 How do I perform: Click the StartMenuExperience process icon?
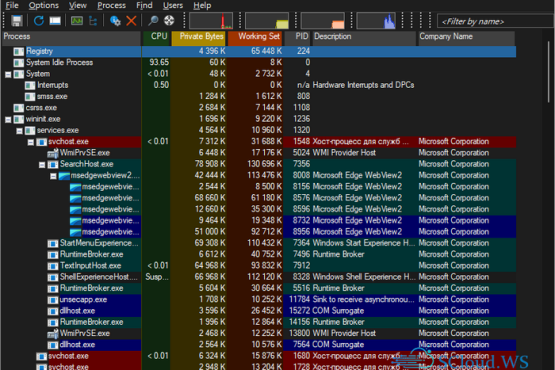(53, 244)
